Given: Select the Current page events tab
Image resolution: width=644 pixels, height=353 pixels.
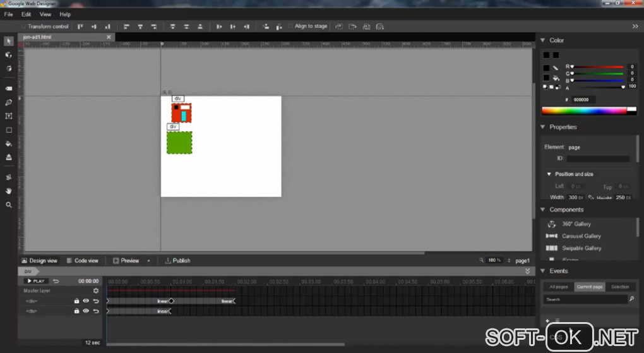Looking at the screenshot, I should 590,287.
